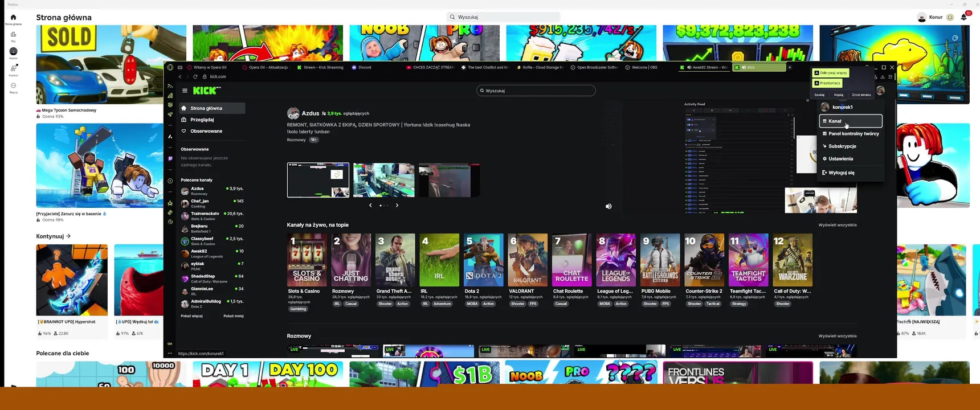Switch to Witamy w Opera GX tab
Viewport: 980px width, 410px height.
pyautogui.click(x=213, y=67)
